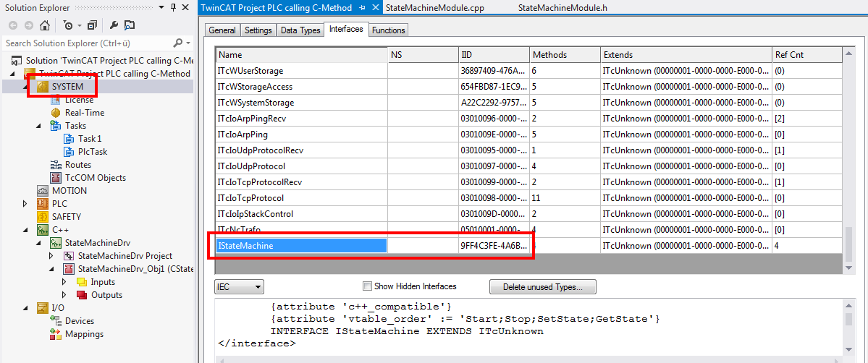Close the TwinCAT Project document tab
The image size is (868, 363).
click(x=375, y=8)
